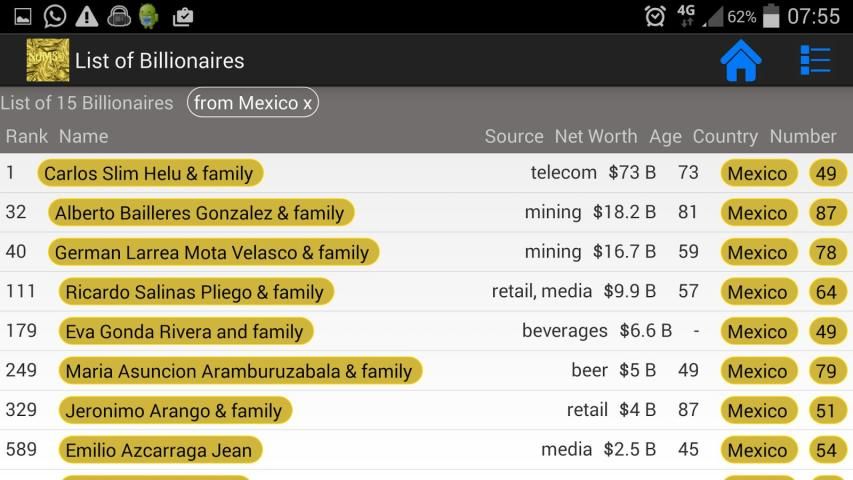Open Carlos Slim Helu & family entry
The width and height of the screenshot is (853, 480).
[150, 173]
